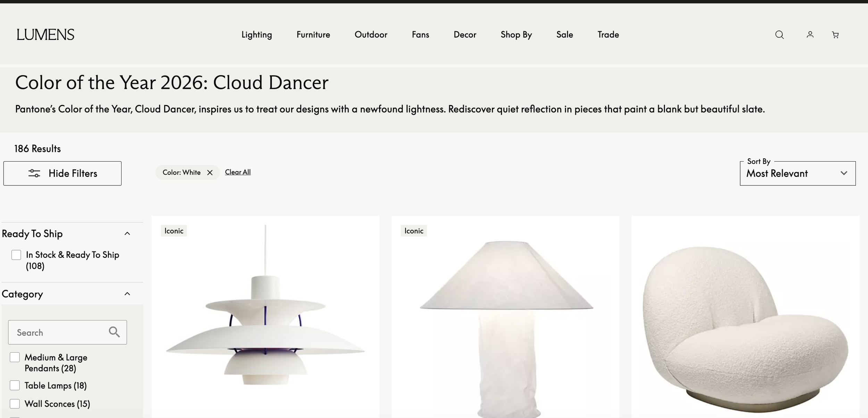Click the account profile icon
This screenshot has height=418, width=868.
[810, 35]
